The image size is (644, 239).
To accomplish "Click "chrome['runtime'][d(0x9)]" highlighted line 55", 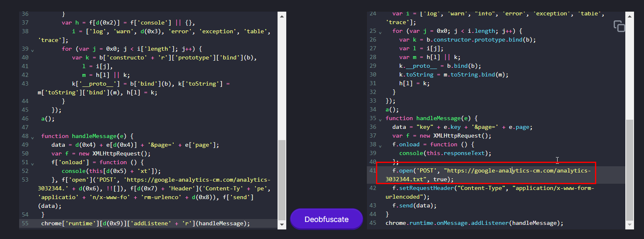I will click(x=146, y=223).
